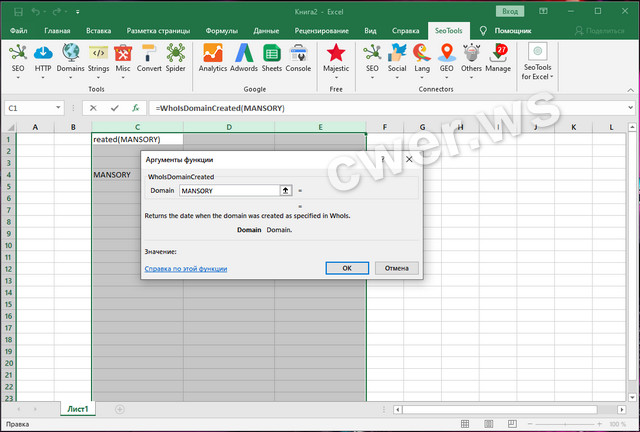640x432 pixels.
Task: Open the Misc toolbox icon
Action: click(123, 60)
